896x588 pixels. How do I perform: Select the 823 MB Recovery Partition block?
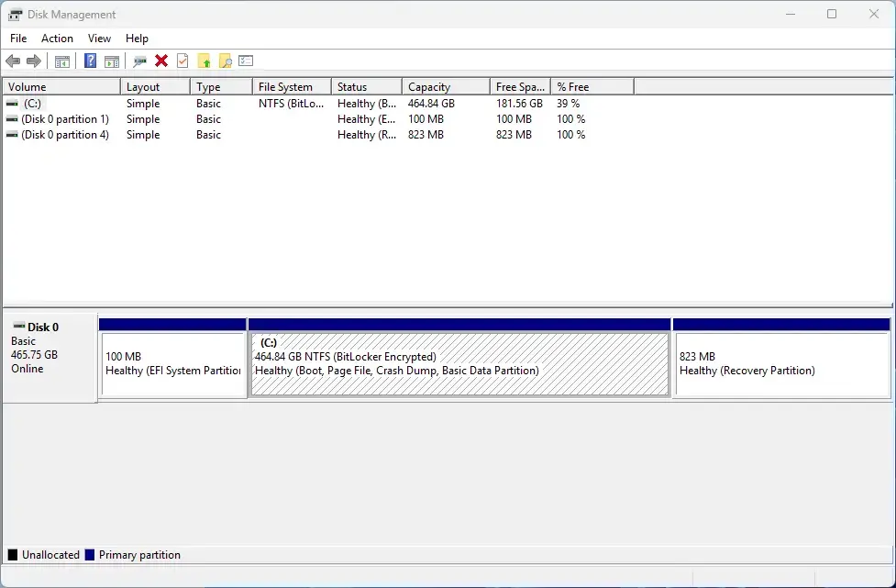(781, 359)
